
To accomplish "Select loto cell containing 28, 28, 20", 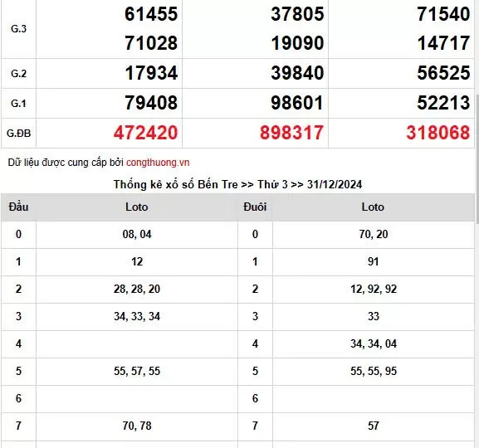I will point(137,289).
